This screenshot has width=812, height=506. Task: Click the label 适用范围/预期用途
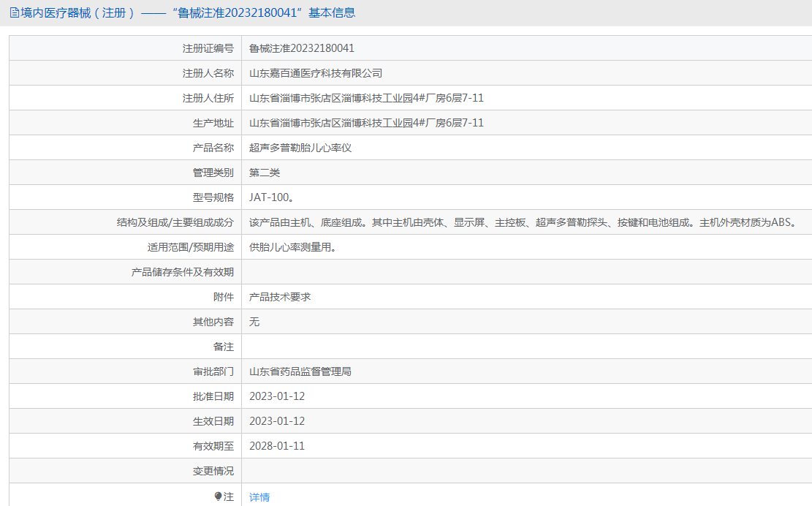[191, 247]
